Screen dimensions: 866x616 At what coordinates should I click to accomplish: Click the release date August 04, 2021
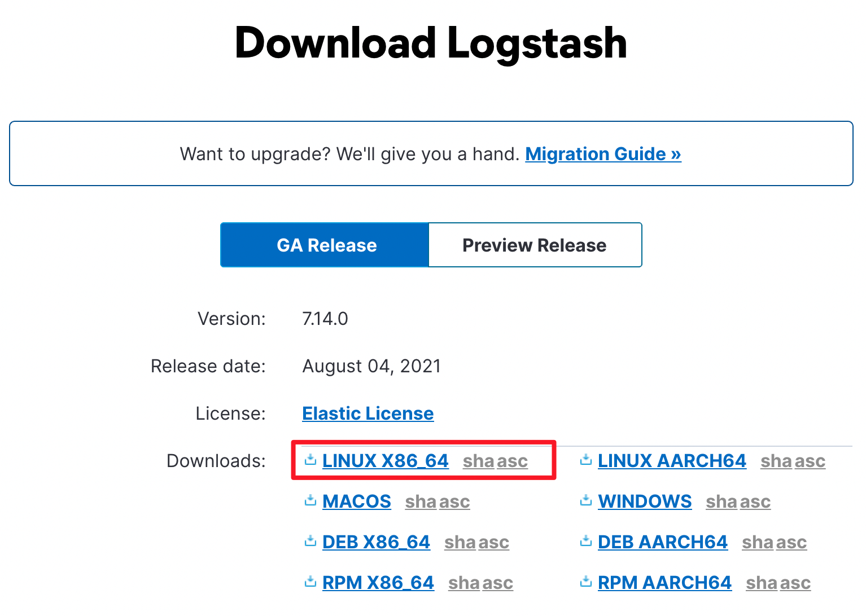point(371,366)
